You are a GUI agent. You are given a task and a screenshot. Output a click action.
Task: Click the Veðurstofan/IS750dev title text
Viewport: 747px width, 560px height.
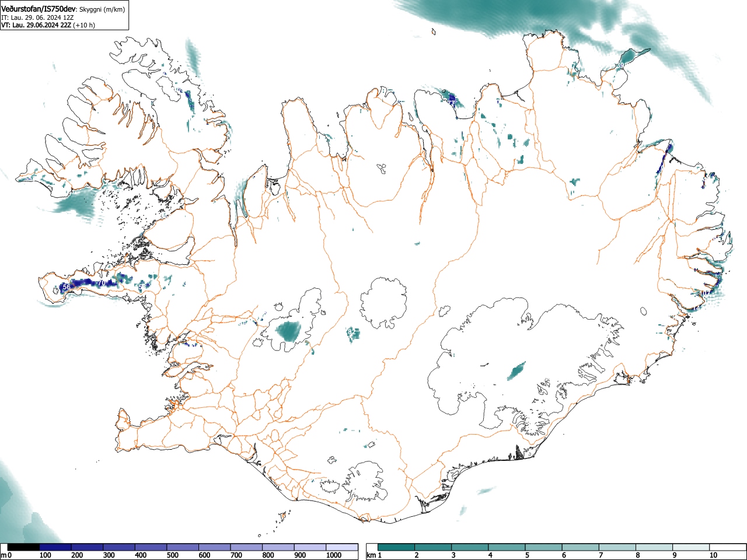coord(39,9)
